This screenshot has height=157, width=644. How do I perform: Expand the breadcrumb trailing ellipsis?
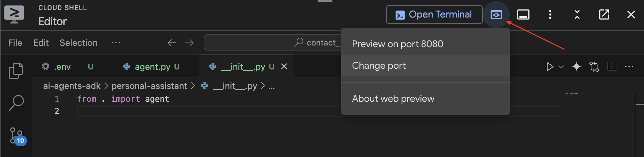point(271,86)
